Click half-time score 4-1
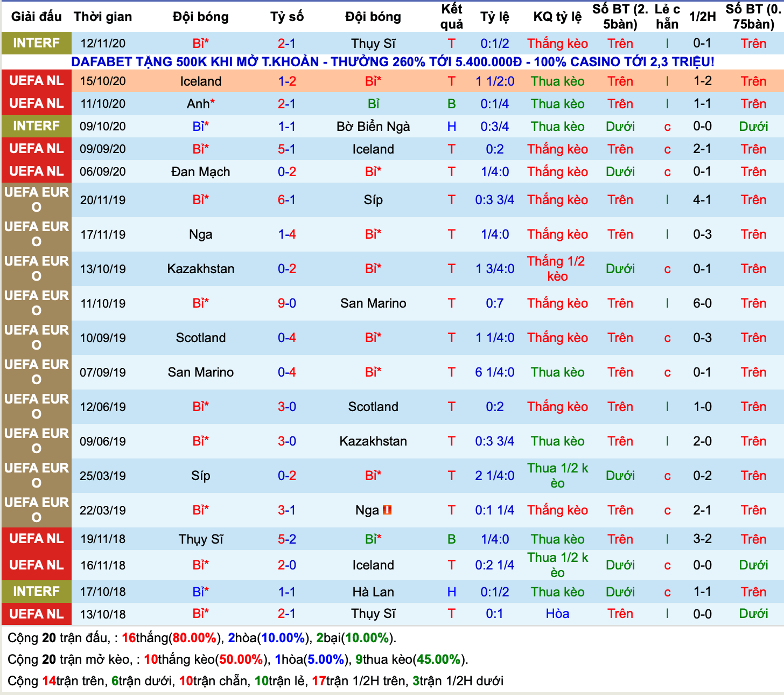This screenshot has height=695, width=784. tap(702, 200)
